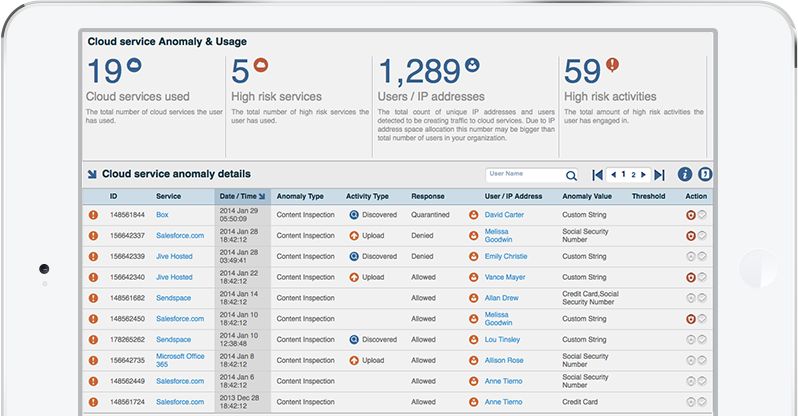The image size is (798, 416).
Task: Click the 'High risk activities' heading
Action: tap(610, 96)
